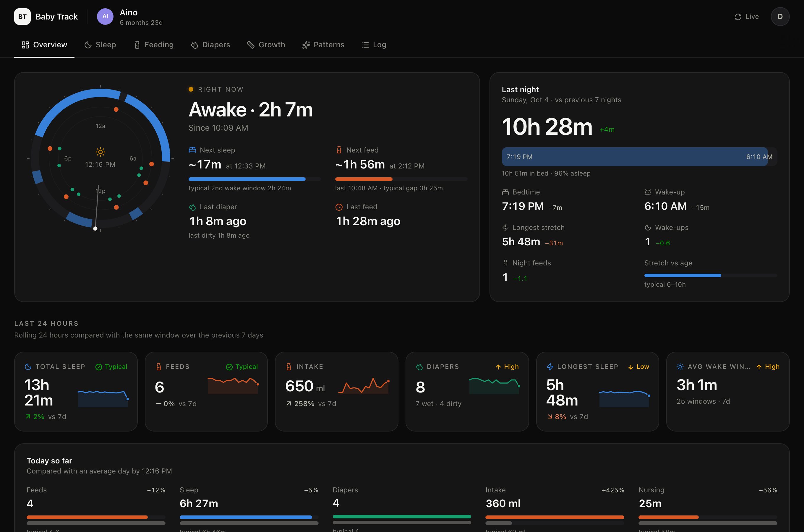The image size is (804, 532).
Task: Click the lightning icon beside Longest stretch
Action: 505,228
